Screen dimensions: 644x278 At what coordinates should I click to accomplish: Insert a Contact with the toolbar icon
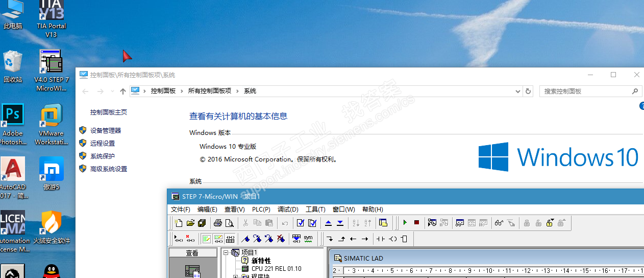(x=381, y=239)
